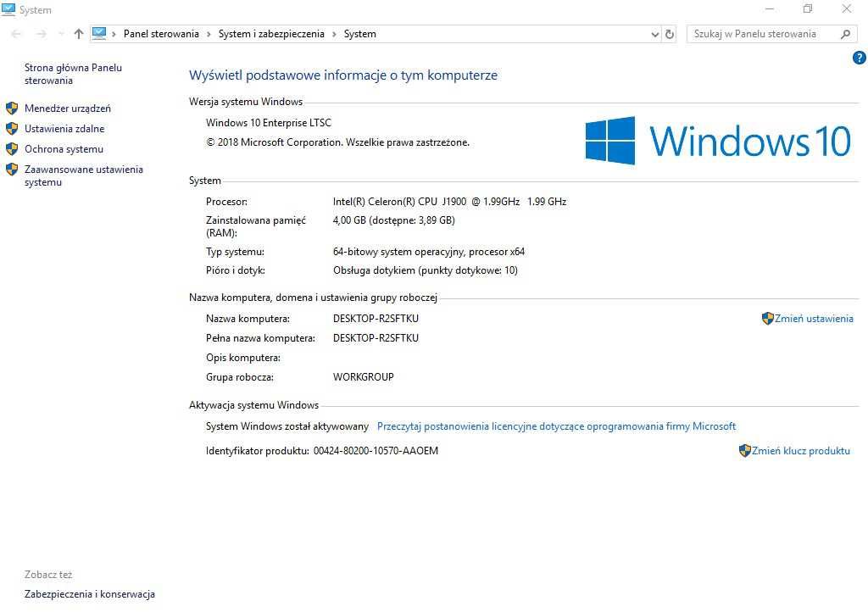Click the Forward navigation arrow
868x612 pixels.
click(x=41, y=34)
